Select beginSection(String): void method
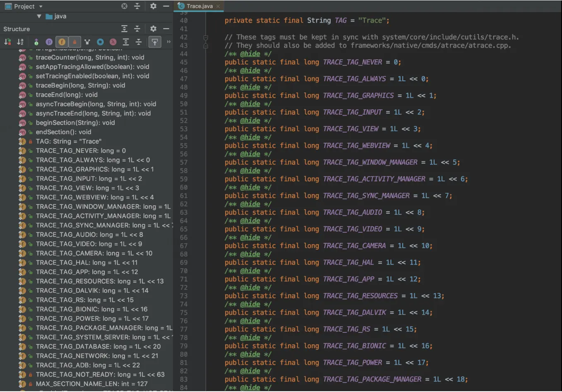The width and height of the screenshot is (562, 392). click(x=75, y=123)
